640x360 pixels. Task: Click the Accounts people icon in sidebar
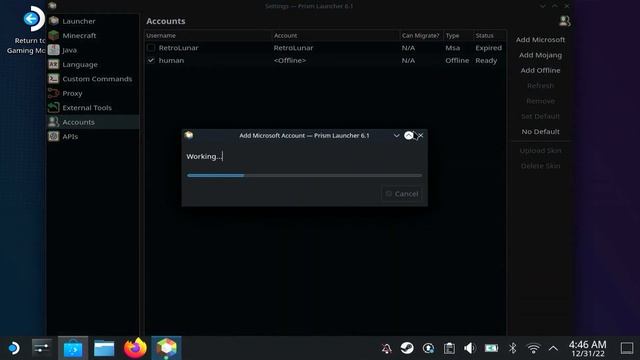53,122
